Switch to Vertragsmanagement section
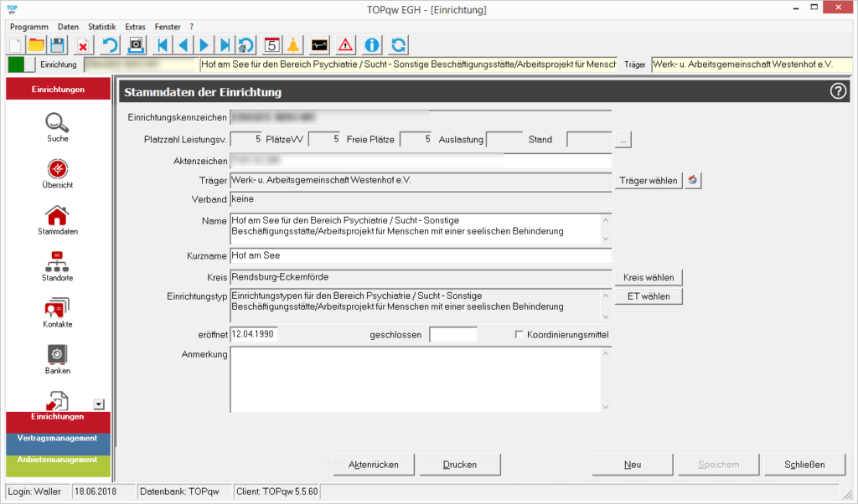The height and width of the screenshot is (504, 858). tap(58, 438)
